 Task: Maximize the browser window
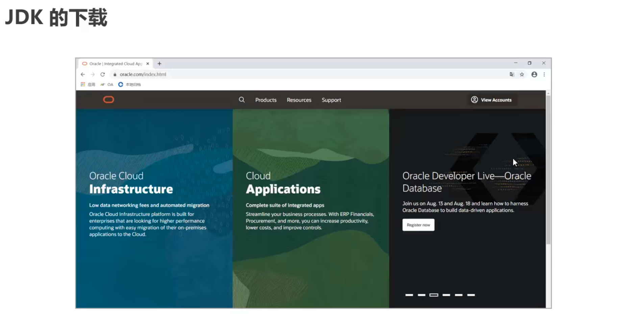[x=529, y=63]
